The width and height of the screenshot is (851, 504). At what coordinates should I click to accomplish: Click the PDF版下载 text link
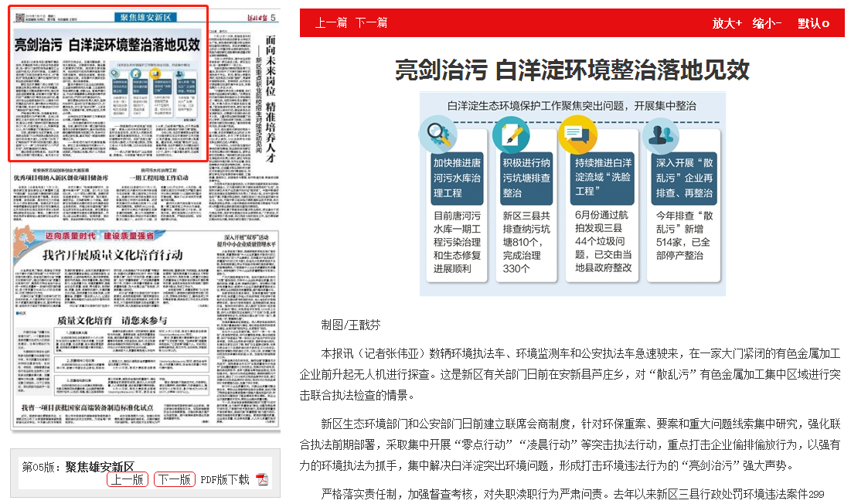(224, 479)
